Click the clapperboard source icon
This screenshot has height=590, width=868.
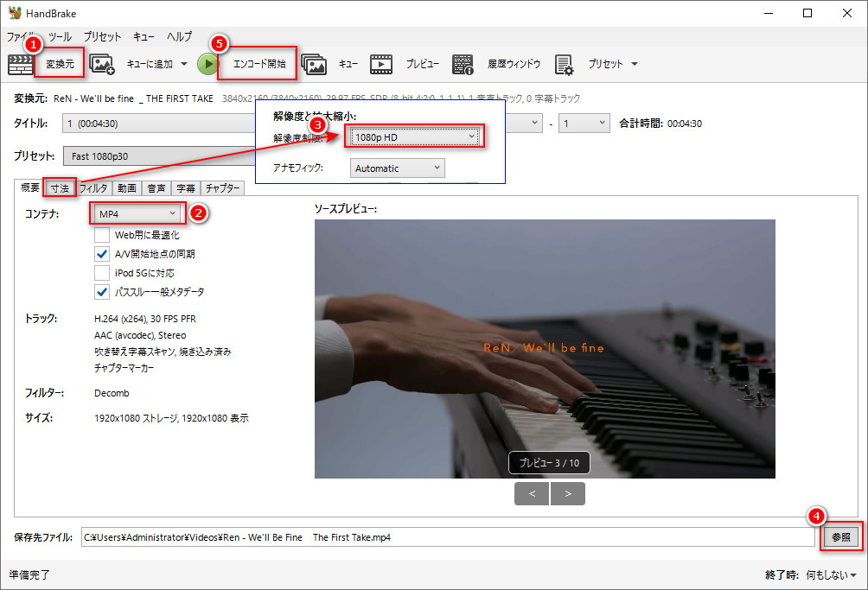coord(20,64)
